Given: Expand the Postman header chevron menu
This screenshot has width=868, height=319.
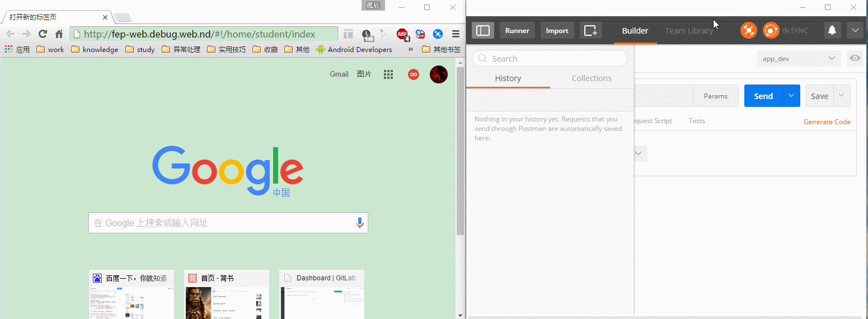Looking at the screenshot, I should pyautogui.click(x=855, y=31).
